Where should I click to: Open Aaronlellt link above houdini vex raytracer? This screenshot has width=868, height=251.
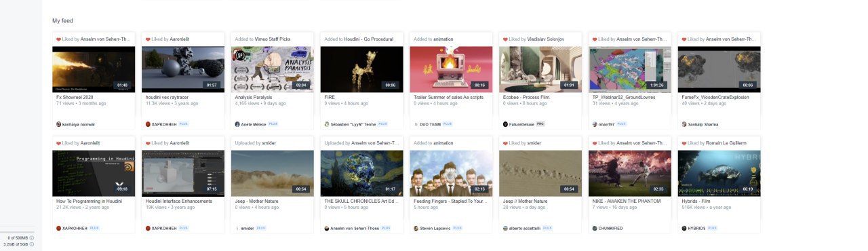(x=179, y=39)
